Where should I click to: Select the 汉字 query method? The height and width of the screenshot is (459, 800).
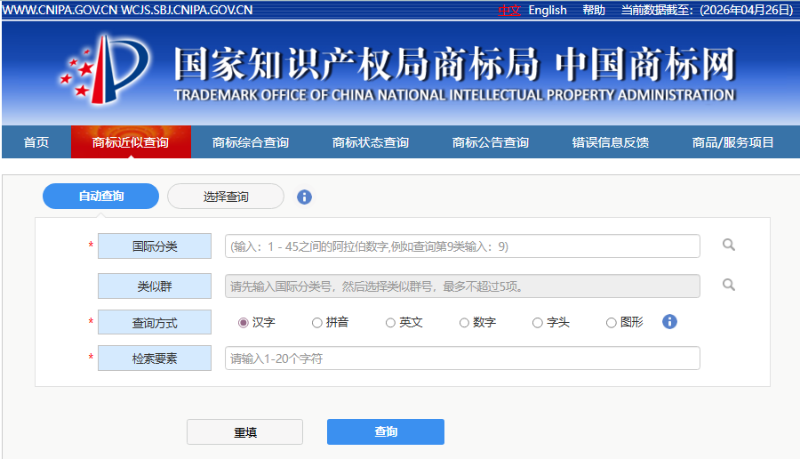243,322
